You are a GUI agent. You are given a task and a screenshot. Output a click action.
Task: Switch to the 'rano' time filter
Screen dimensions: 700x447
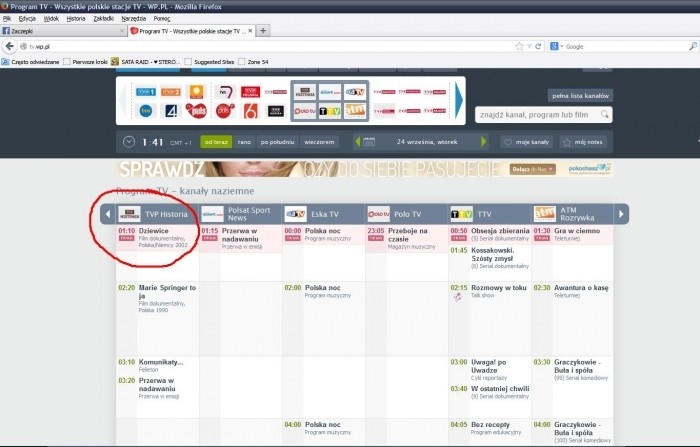[x=244, y=142]
